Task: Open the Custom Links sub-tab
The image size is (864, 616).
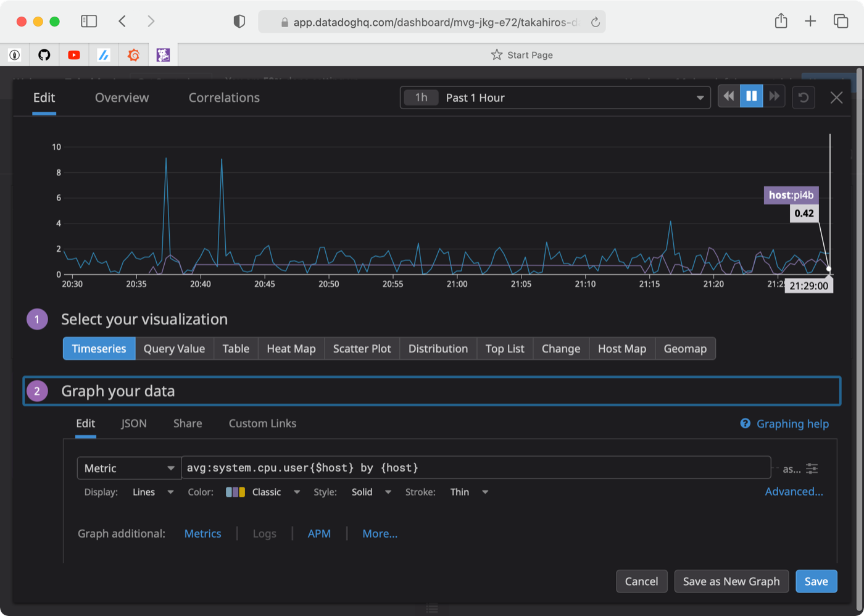Action: [262, 423]
